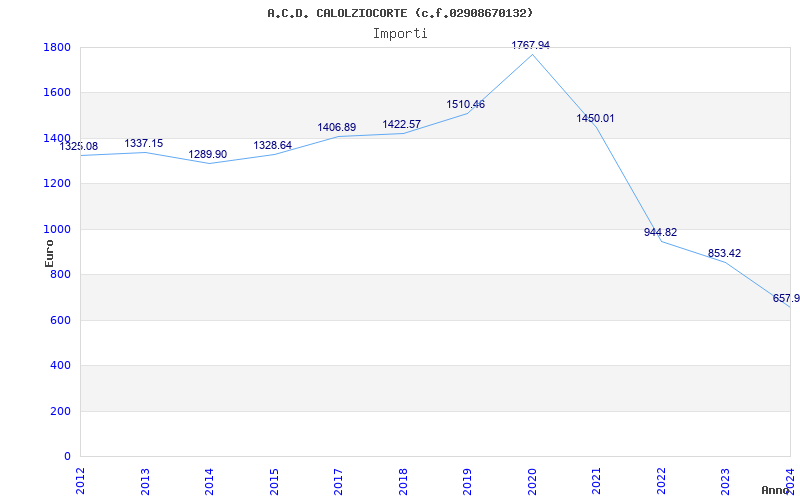The width and height of the screenshot is (800, 500).
Task: Click the 200 y-axis tick label
Action: (x=60, y=411)
